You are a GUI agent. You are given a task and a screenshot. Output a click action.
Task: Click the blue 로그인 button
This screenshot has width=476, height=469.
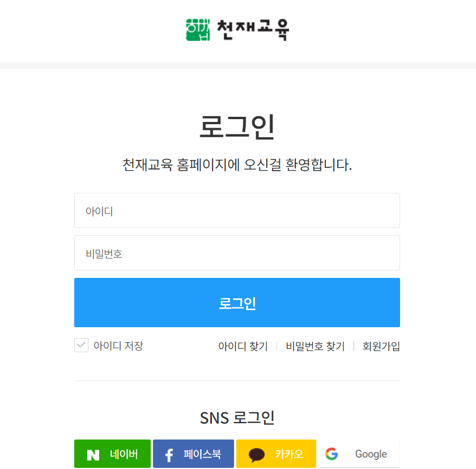(x=237, y=302)
